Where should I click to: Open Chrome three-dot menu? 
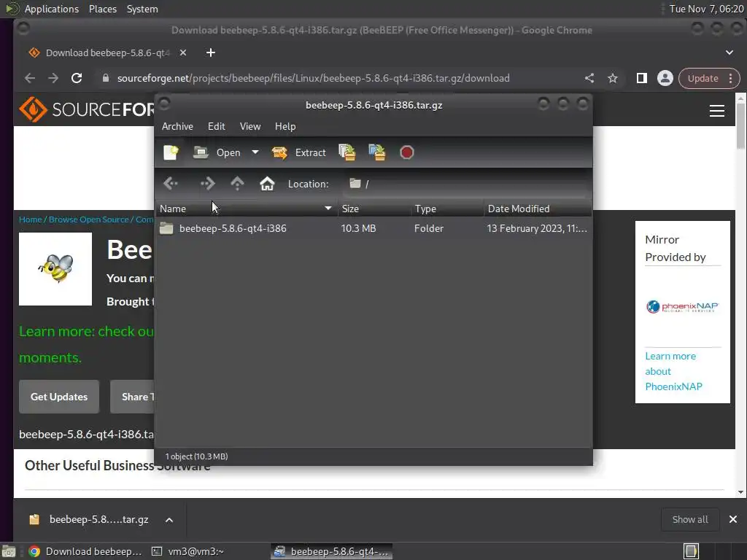click(731, 78)
